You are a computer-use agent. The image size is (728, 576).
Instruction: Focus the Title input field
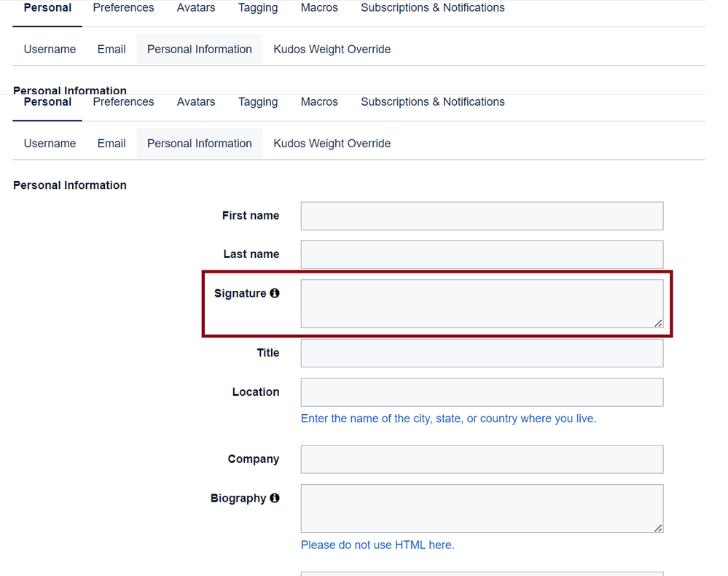click(x=482, y=353)
